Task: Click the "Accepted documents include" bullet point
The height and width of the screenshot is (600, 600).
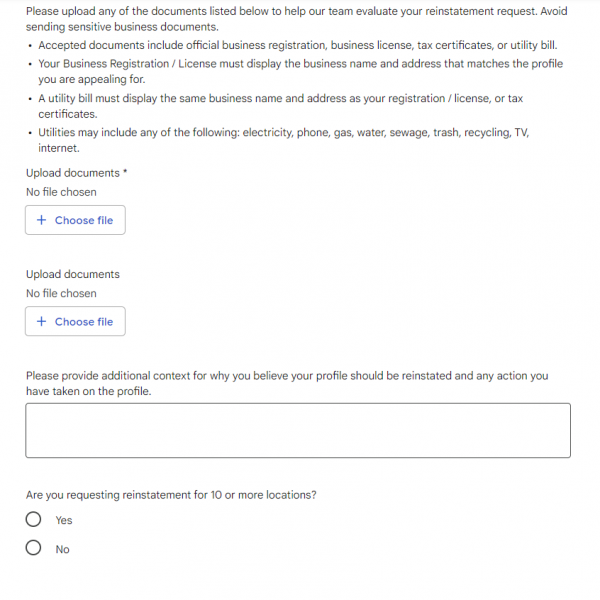Action: click(298, 46)
